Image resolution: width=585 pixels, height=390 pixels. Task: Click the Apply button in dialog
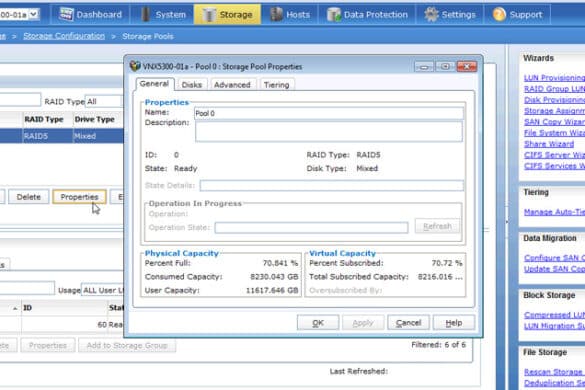pos(363,323)
